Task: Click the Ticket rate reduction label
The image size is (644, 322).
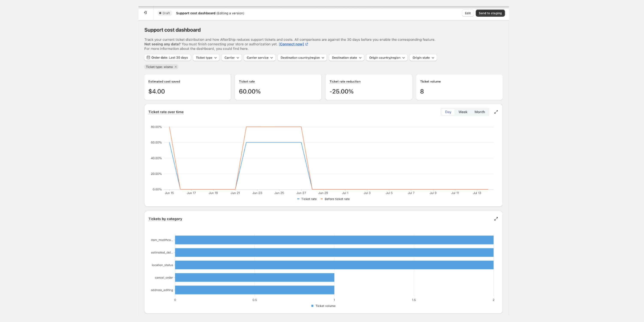Action: 345,82
